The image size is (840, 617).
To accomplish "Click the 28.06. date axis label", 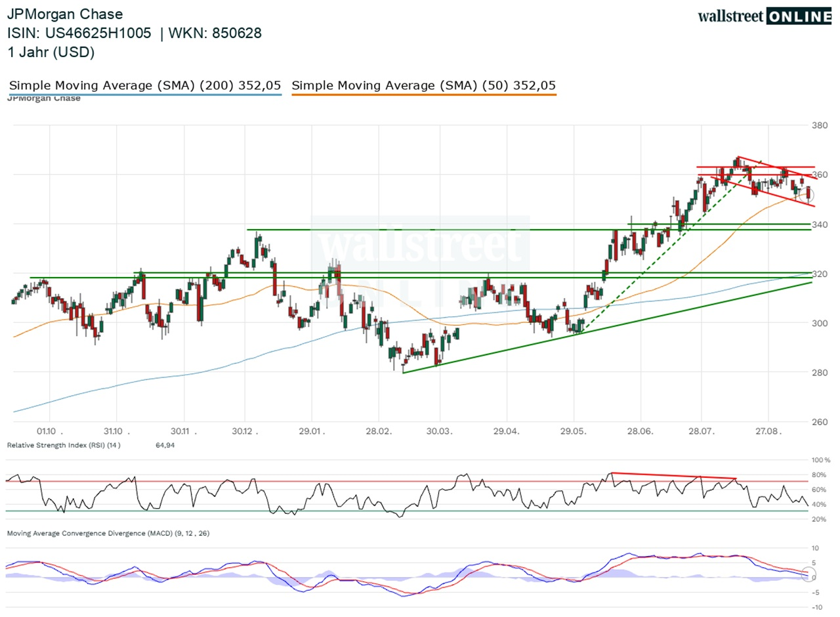I will 640,431.
